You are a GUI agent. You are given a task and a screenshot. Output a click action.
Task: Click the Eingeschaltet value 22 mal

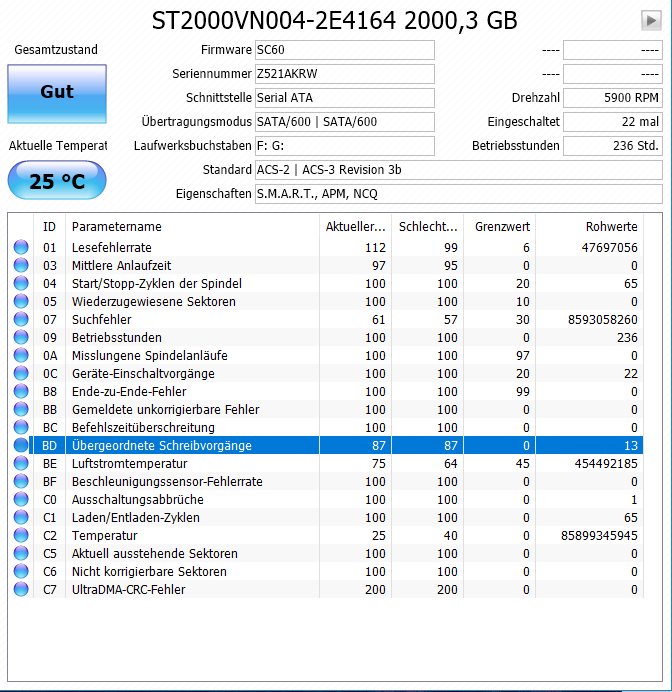tap(613, 122)
